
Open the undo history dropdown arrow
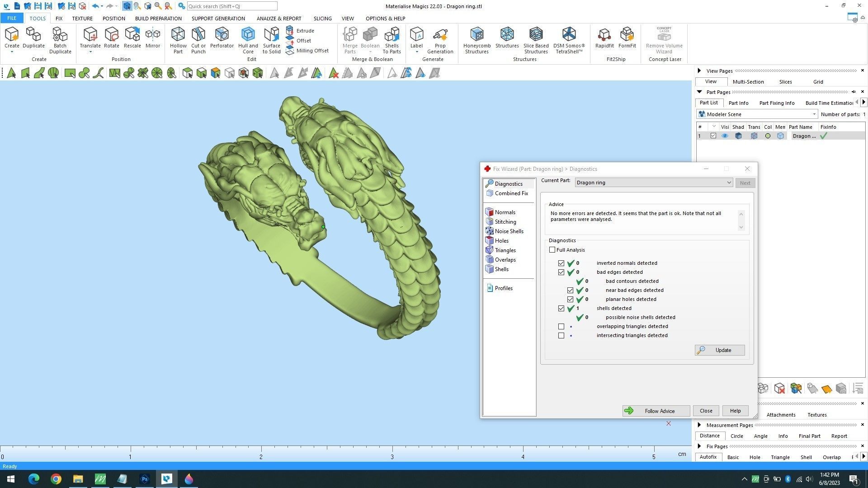click(x=102, y=6)
